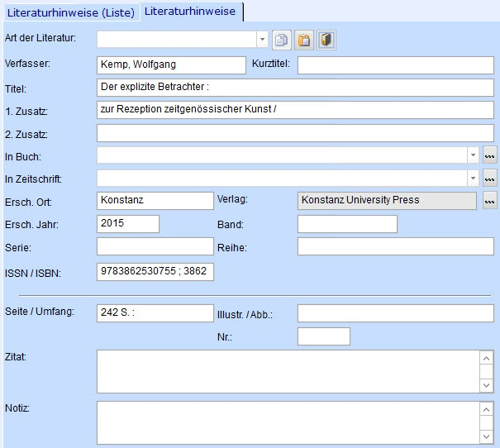Viewport: 500px width, 448px height.
Task: Click into the Zitat text area
Action: (x=288, y=371)
